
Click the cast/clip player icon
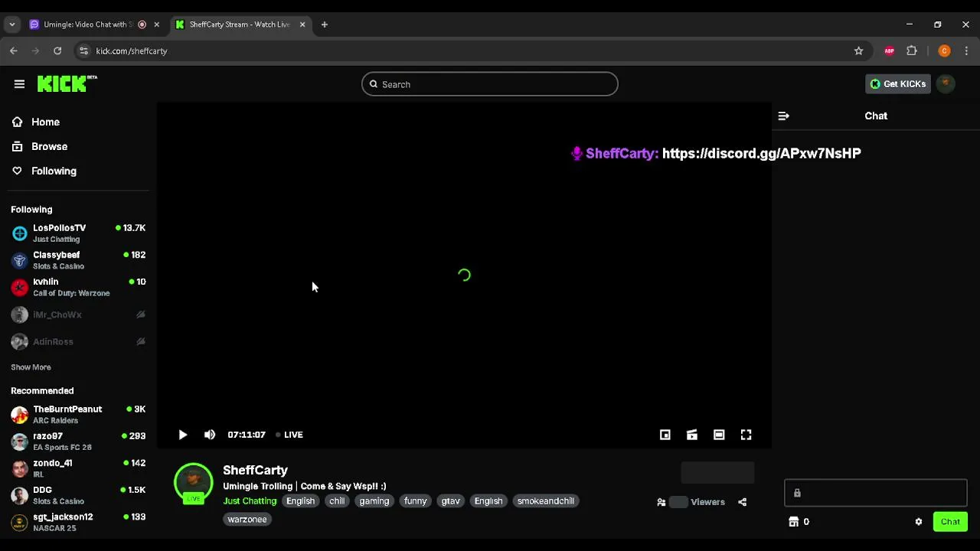[x=692, y=435]
